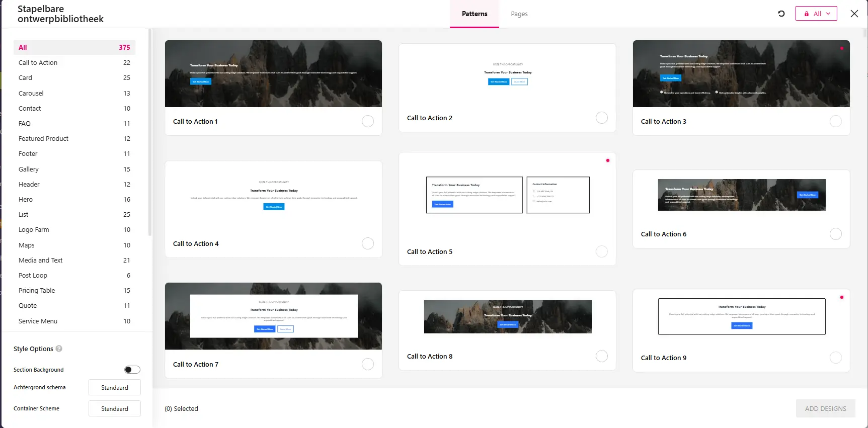This screenshot has height=428, width=868.
Task: Open Call to Action 4 preview thumbnail
Action: pyautogui.click(x=273, y=195)
